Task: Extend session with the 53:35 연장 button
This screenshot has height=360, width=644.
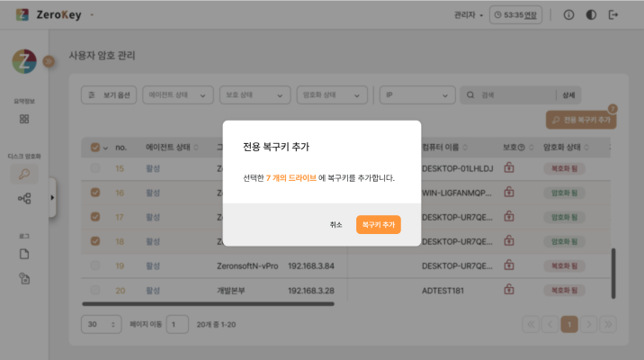Action: [x=515, y=14]
